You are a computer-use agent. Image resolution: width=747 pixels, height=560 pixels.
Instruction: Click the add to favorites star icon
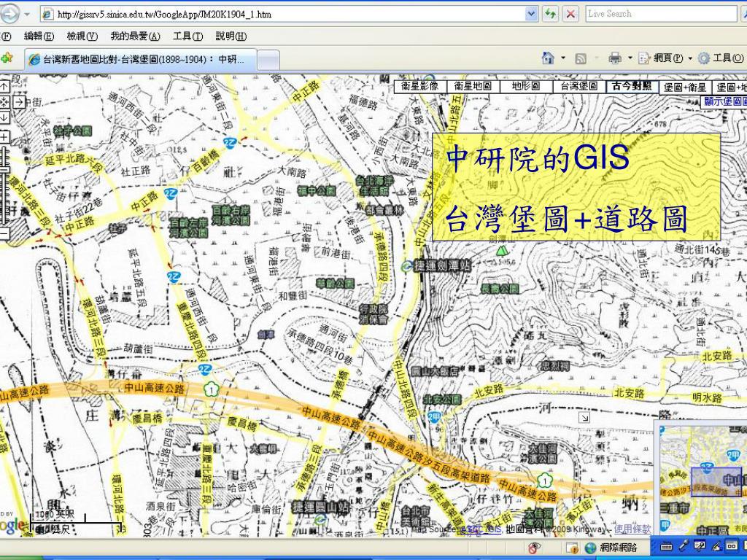click(7, 58)
